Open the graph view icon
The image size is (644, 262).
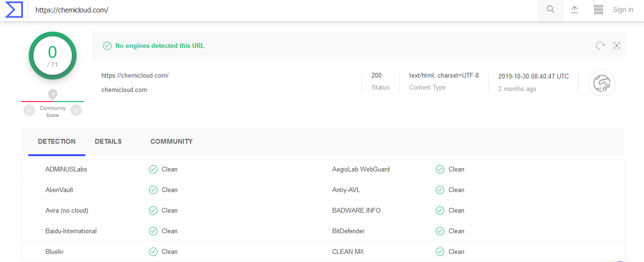pyautogui.click(x=617, y=46)
